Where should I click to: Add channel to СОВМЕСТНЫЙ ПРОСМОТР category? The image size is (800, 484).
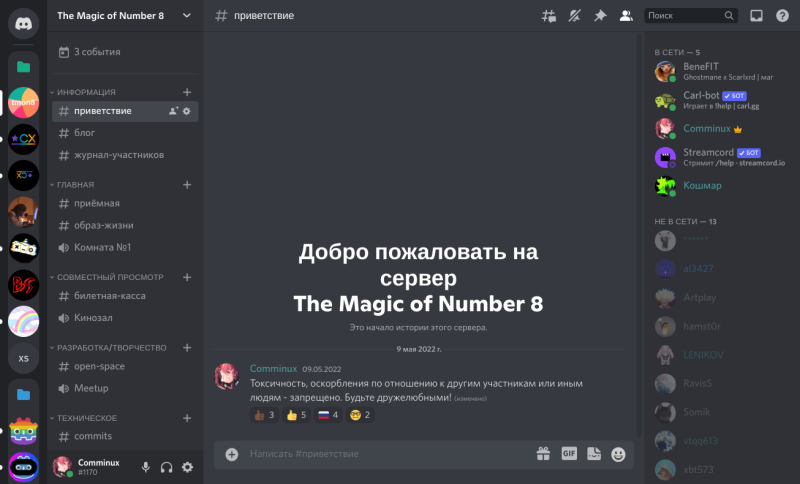click(187, 277)
